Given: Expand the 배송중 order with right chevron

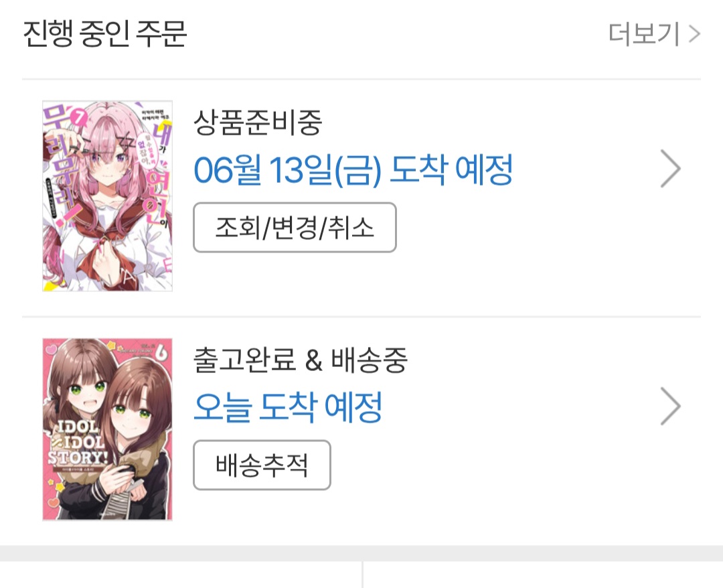Looking at the screenshot, I should tap(670, 406).
